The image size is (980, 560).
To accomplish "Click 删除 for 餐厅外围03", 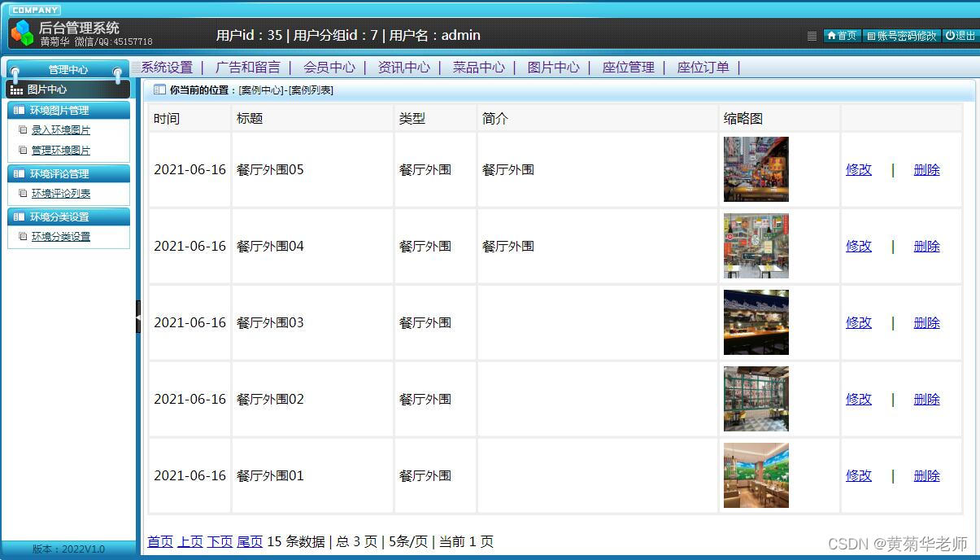I will point(926,322).
